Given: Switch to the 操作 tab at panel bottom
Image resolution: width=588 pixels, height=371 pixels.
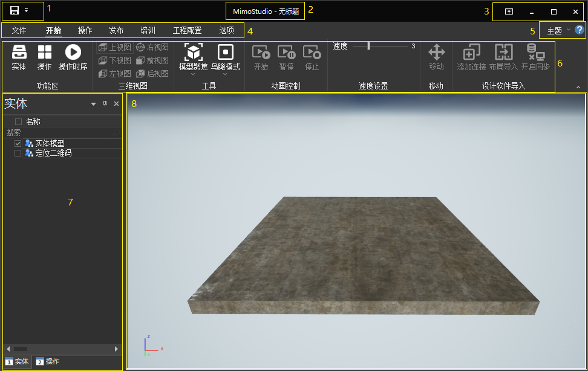Looking at the screenshot, I should pos(48,361).
